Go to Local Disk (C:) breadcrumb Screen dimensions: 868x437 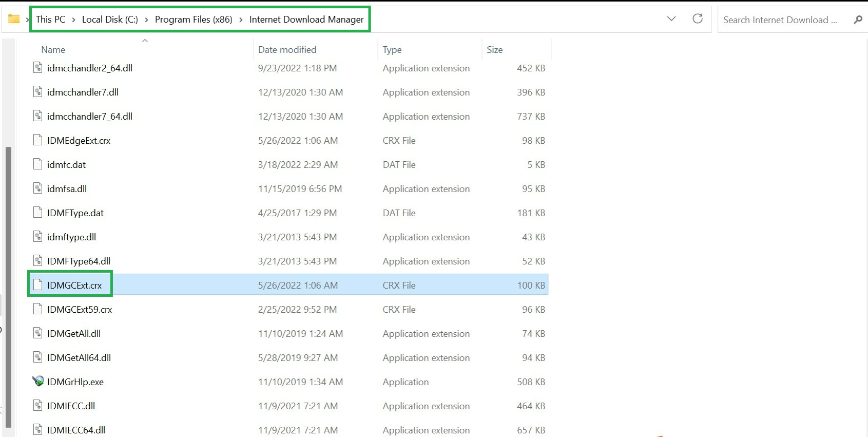pos(110,20)
